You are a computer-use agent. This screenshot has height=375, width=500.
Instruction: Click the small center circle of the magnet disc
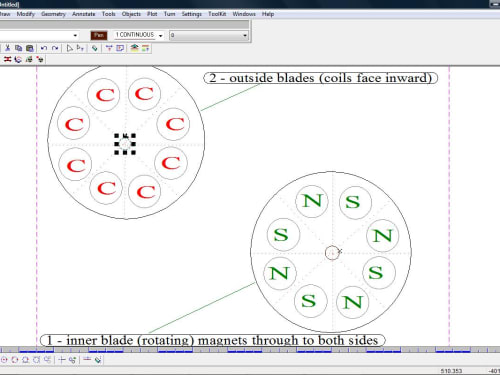(332, 253)
